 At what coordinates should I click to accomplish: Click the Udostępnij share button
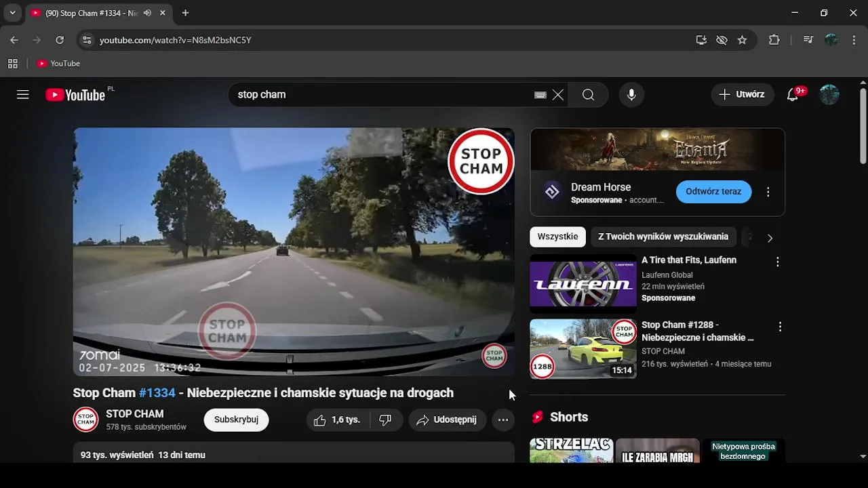pyautogui.click(x=447, y=420)
